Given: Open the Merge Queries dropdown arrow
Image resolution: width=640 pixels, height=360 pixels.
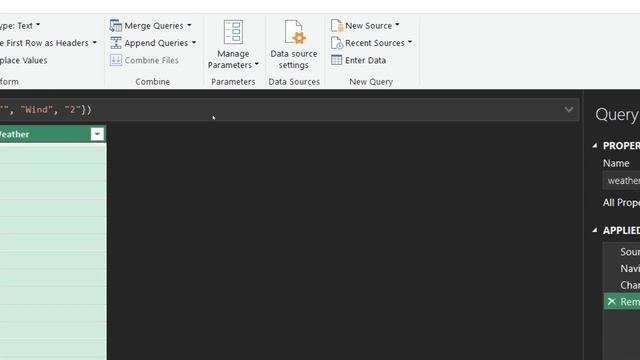Looking at the screenshot, I should click(x=189, y=25).
